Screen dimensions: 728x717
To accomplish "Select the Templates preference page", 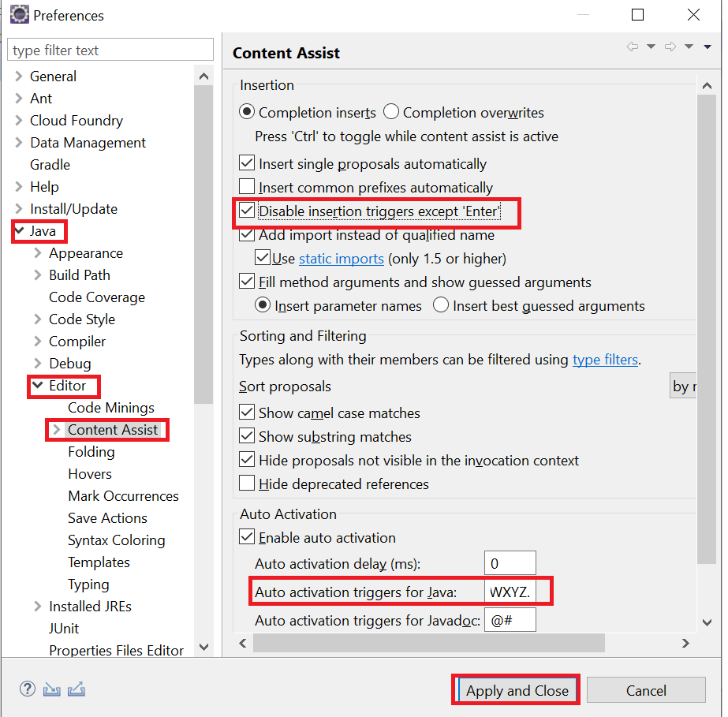I will (99, 562).
